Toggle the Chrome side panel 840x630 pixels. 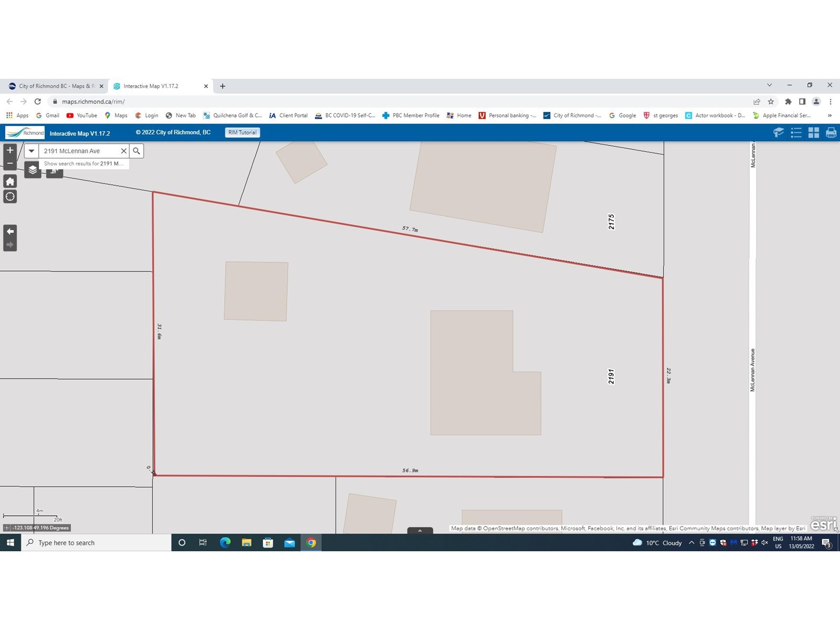(x=802, y=101)
